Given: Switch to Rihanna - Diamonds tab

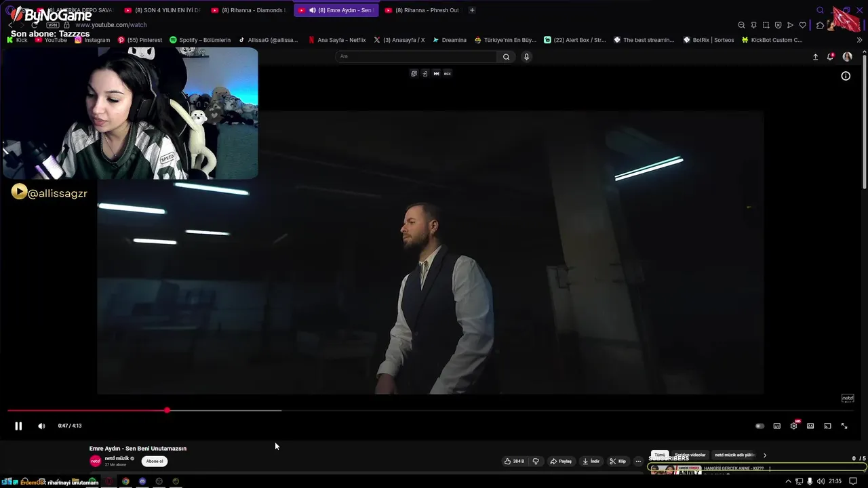Looking at the screenshot, I should click(249, 10).
